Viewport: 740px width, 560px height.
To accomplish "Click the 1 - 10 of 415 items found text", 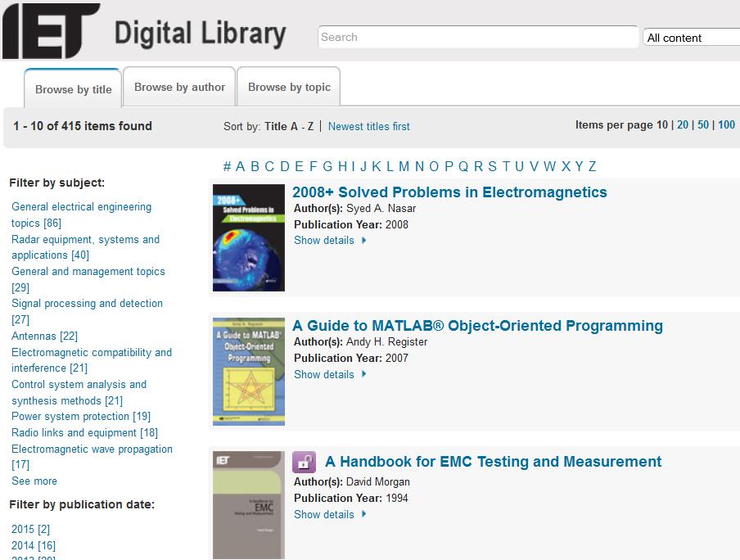I will [x=83, y=126].
